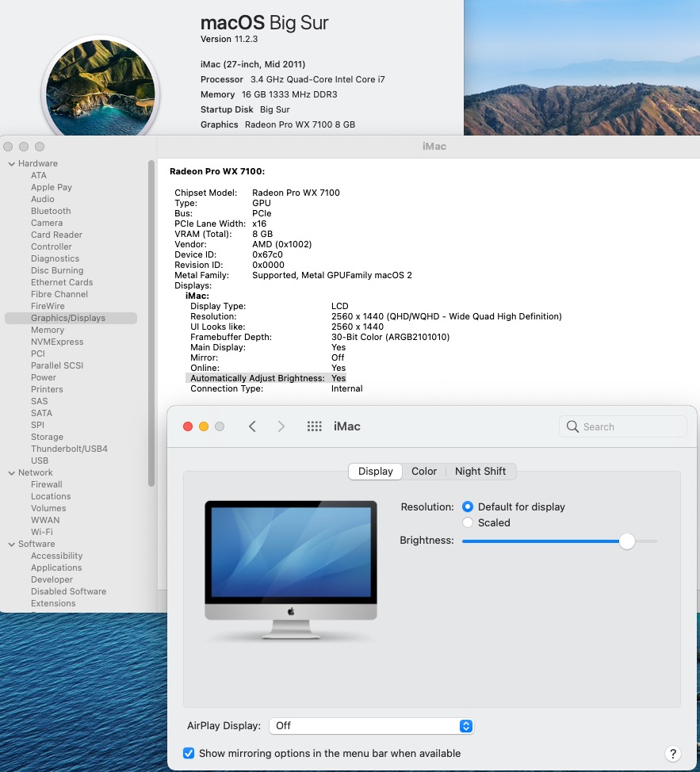Select Extensions under Software
This screenshot has width=700, height=772.
(x=53, y=603)
